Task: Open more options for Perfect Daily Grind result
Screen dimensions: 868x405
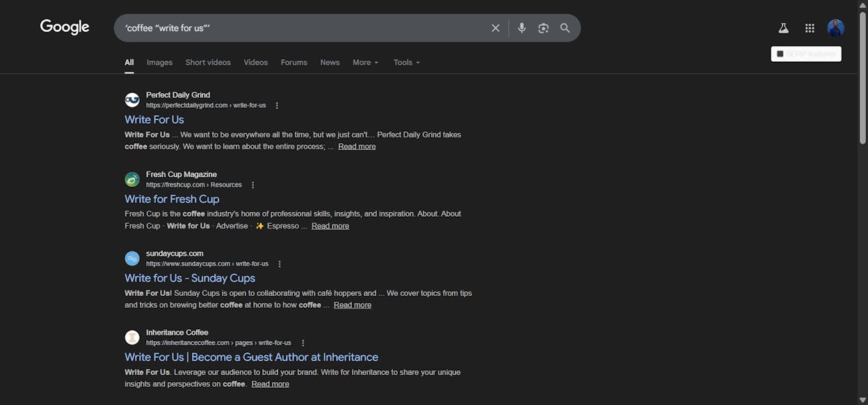Action: 277,106
